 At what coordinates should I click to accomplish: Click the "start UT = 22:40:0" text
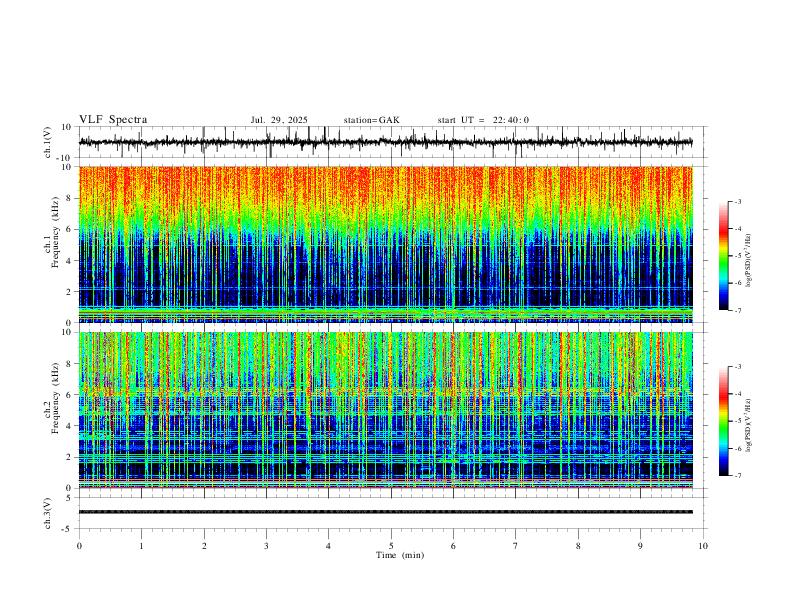tap(483, 120)
